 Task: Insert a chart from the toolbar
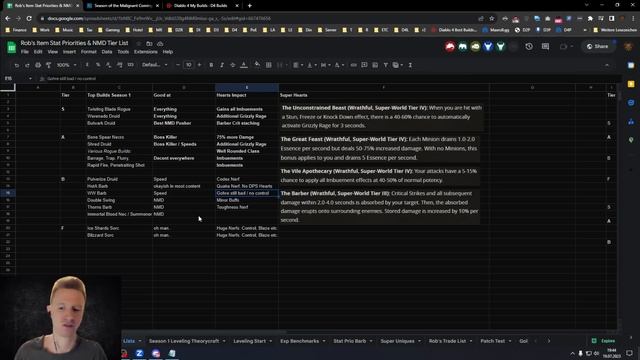click(375, 65)
